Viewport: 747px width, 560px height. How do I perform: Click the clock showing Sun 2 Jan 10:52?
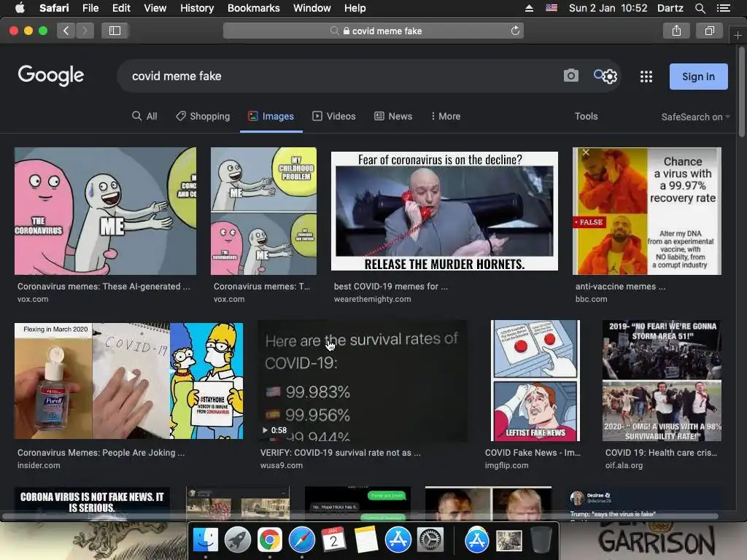click(608, 8)
